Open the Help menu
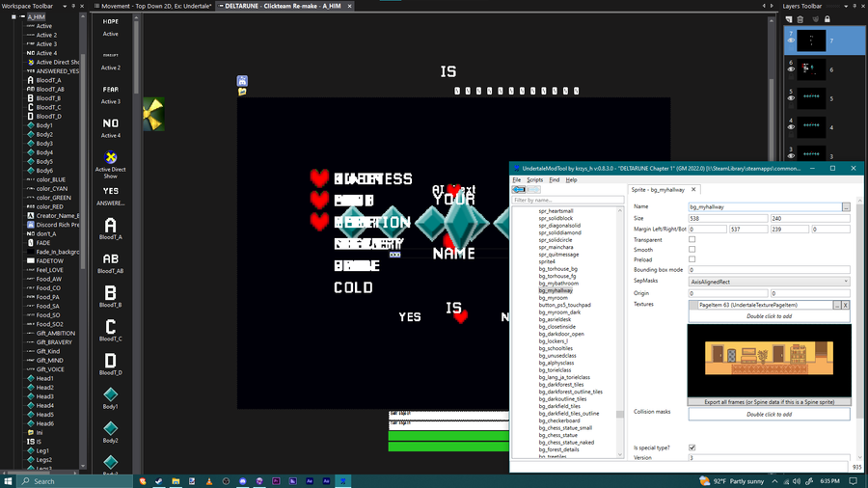The width and height of the screenshot is (868, 488). click(571, 179)
